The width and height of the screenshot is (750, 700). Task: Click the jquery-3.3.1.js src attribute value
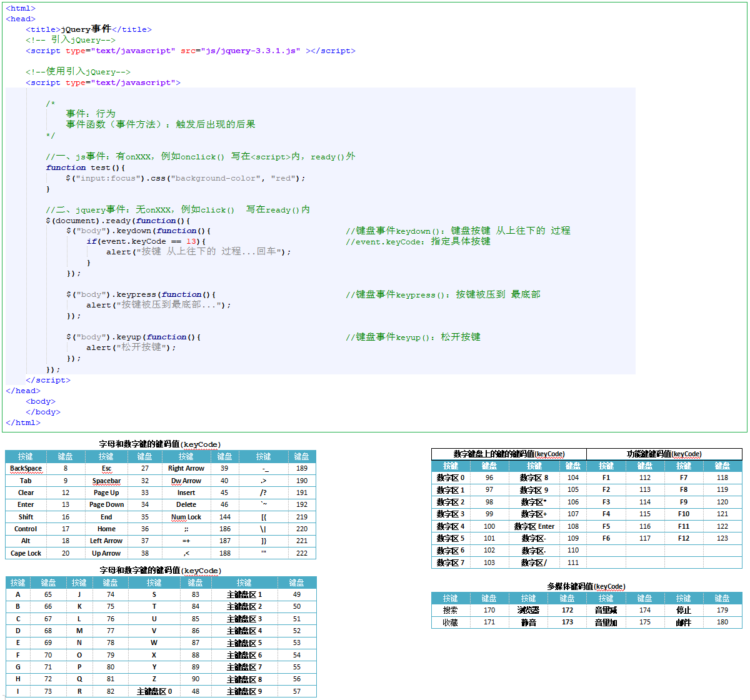coord(250,51)
